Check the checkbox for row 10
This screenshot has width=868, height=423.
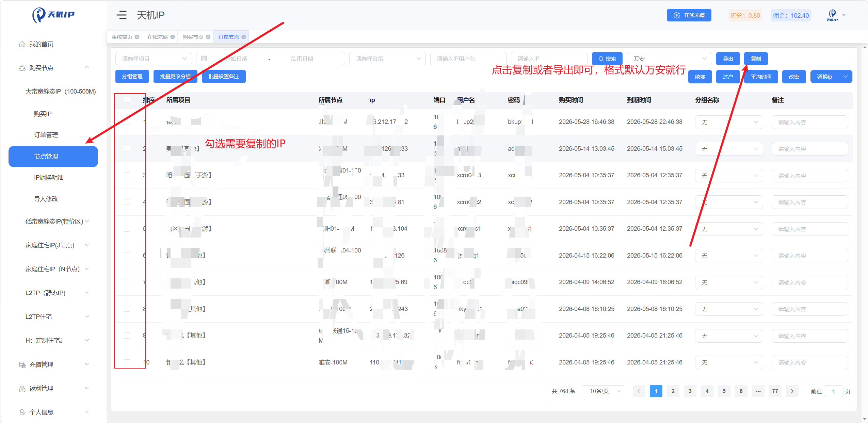pyautogui.click(x=127, y=362)
